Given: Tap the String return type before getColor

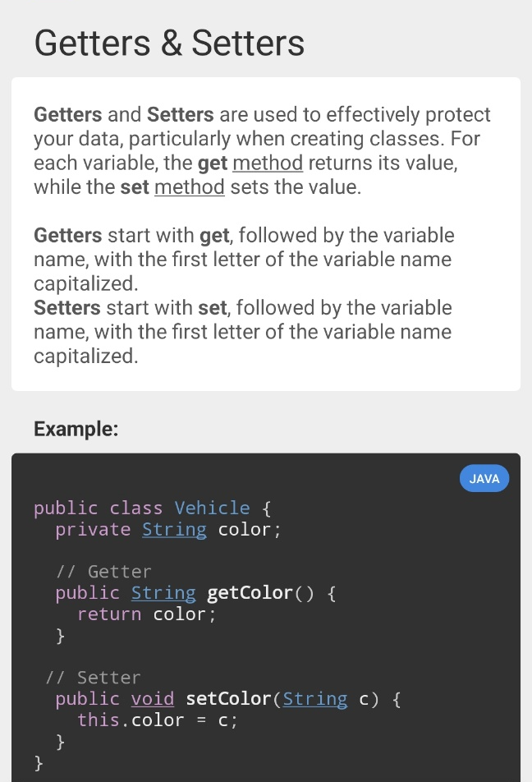Looking at the screenshot, I should tap(163, 592).
